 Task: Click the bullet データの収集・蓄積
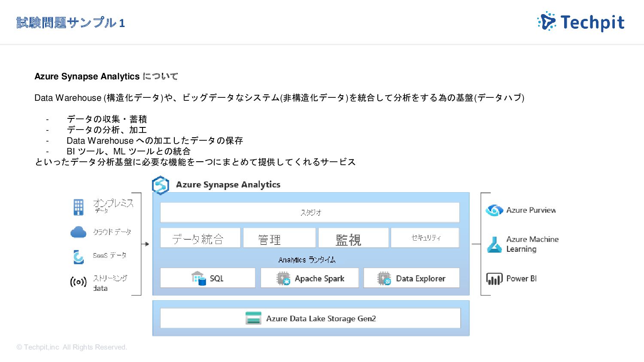click(107, 119)
